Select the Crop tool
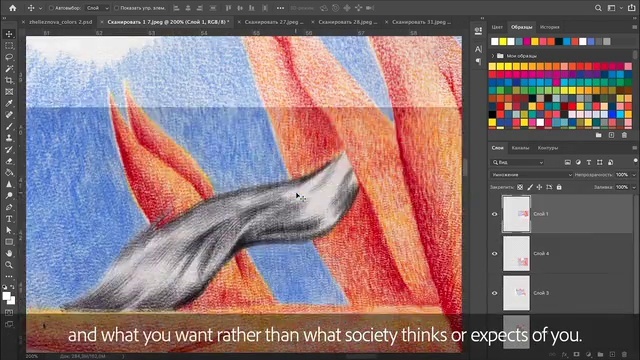640x360 pixels. pos(9,80)
